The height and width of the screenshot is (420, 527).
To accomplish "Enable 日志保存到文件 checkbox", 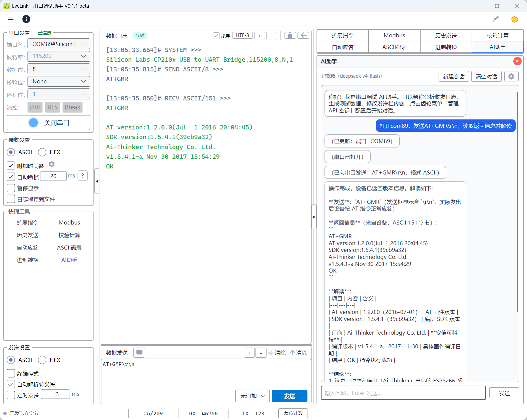I will coord(11,199).
